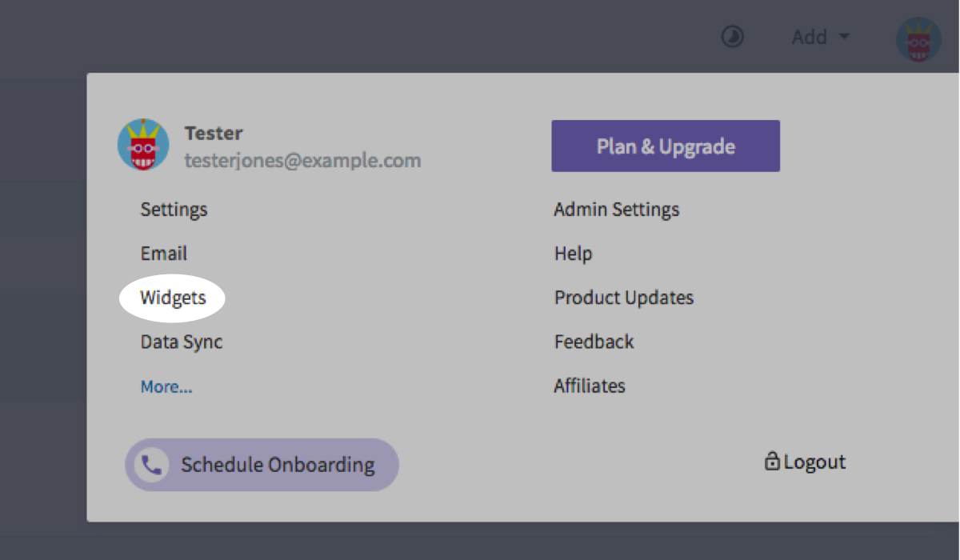Click the Help menu entry
The width and height of the screenshot is (960, 560).
tap(573, 254)
